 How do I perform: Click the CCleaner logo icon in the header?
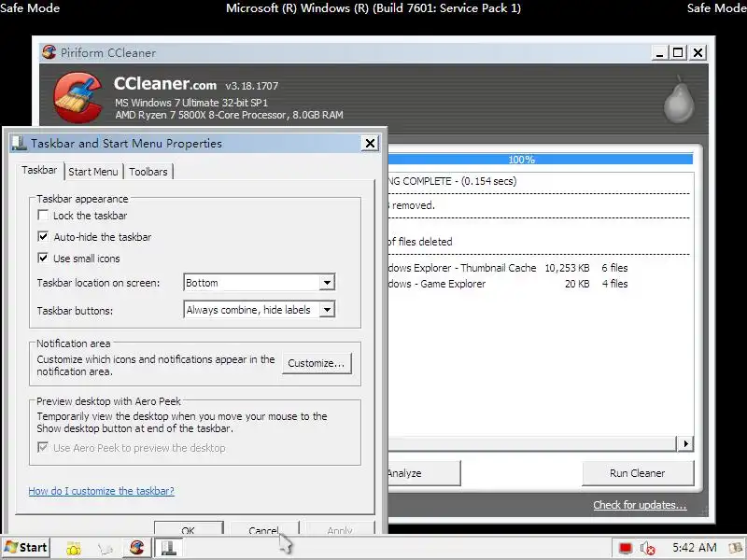coord(78,98)
